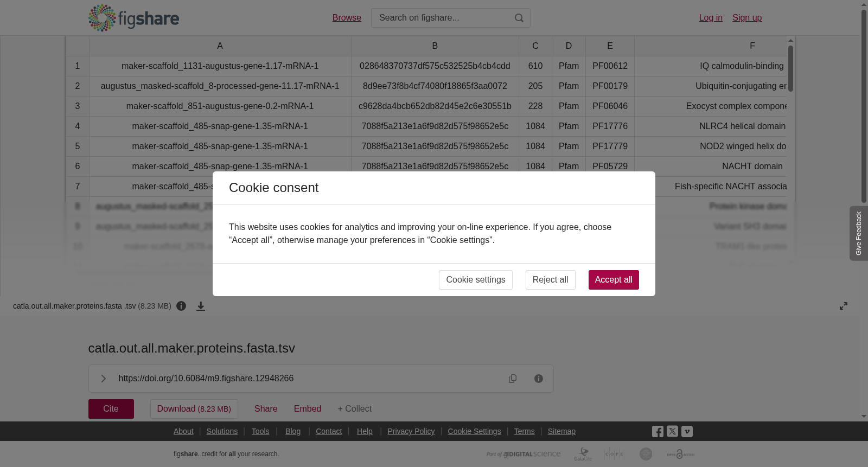This screenshot has height=467, width=868.
Task: Open the Give Feedback side tab
Action: coord(859,233)
